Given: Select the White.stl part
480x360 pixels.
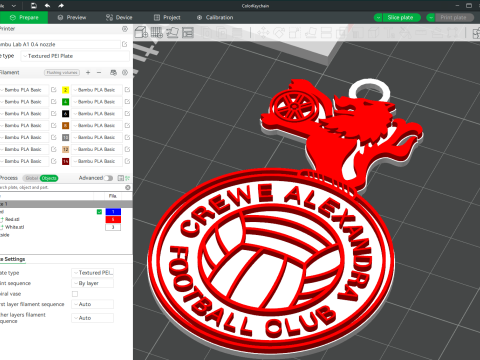Looking at the screenshot, I should pos(14,227).
